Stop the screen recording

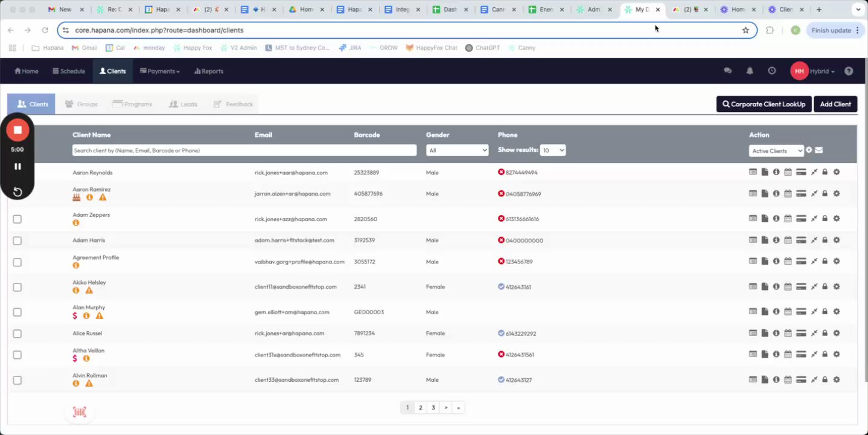pos(18,130)
